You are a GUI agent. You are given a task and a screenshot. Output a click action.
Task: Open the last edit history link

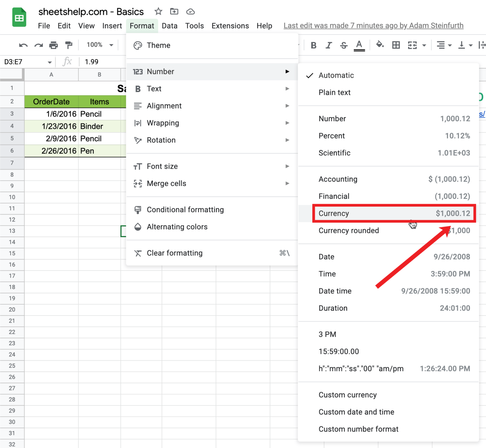pos(373,26)
